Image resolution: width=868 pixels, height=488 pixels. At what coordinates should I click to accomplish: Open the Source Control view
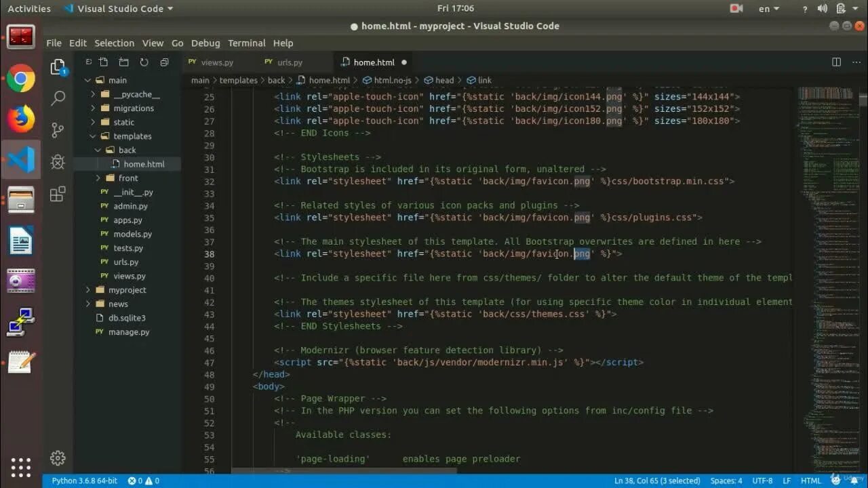click(x=58, y=130)
